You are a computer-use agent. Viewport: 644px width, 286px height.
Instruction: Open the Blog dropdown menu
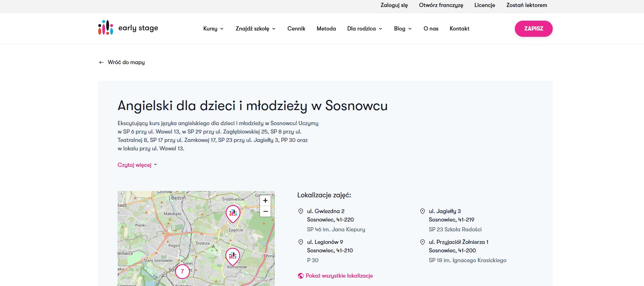click(x=403, y=29)
